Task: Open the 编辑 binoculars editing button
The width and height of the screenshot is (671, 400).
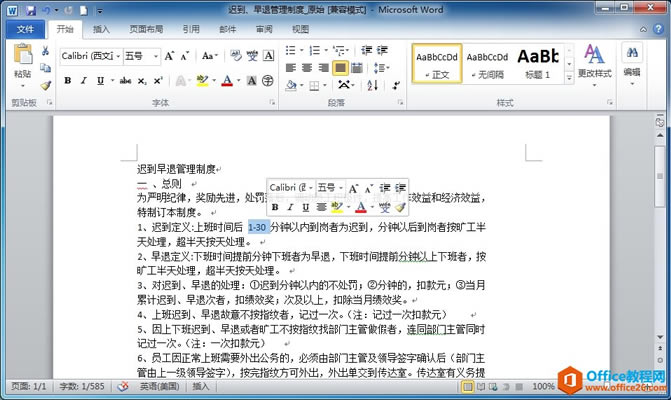Action: click(632, 64)
